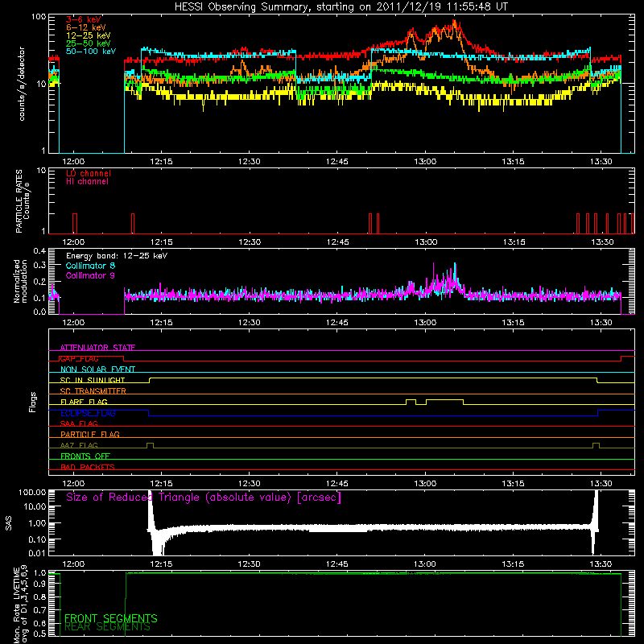
Task: Click the PARTICLE_FLAG label
Action: (x=90, y=434)
